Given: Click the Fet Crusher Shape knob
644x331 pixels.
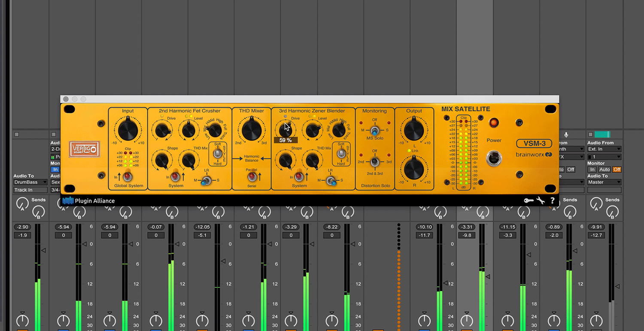Looking at the screenshot, I should (x=162, y=161).
